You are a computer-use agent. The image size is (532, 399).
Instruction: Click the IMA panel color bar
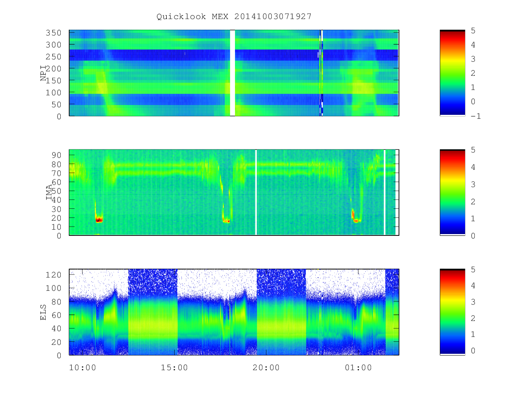coord(452,192)
